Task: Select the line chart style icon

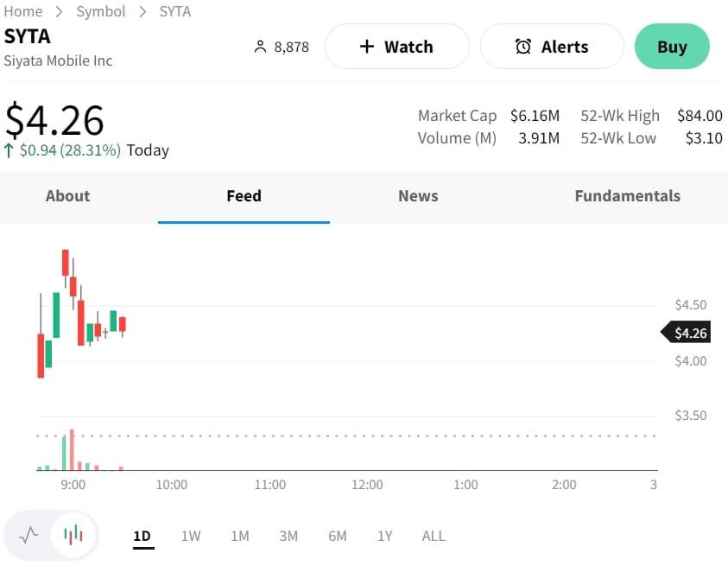Action: (29, 535)
